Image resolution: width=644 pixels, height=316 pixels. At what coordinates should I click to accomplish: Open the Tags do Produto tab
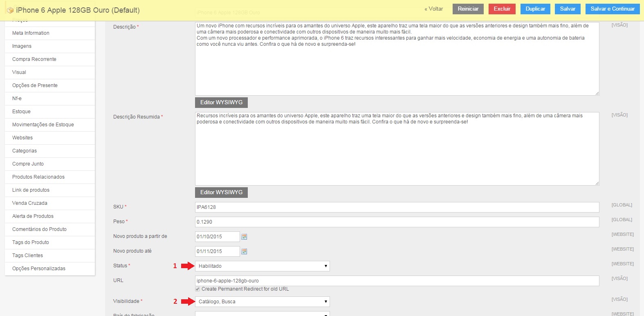[50, 242]
